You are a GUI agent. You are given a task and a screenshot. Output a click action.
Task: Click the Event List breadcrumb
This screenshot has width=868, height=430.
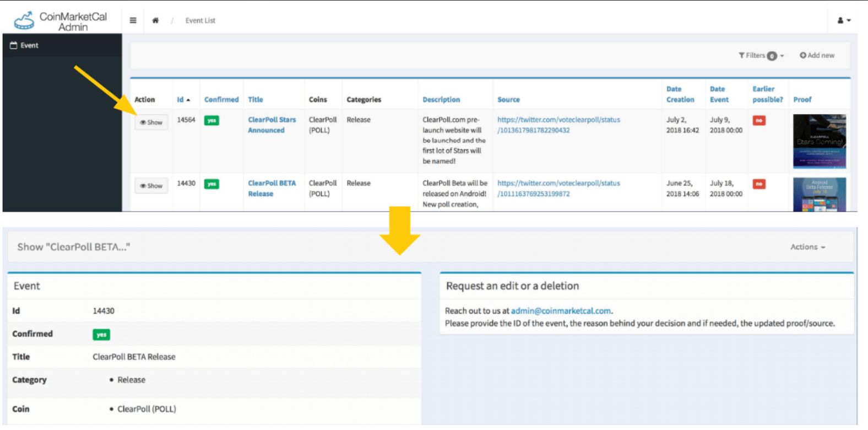click(200, 20)
